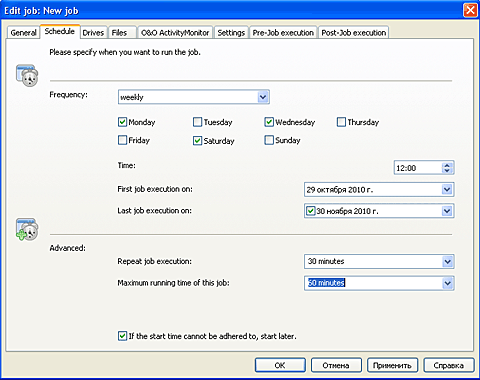Enable the Thursday checkbox
The height and width of the screenshot is (380, 480).
341,122
